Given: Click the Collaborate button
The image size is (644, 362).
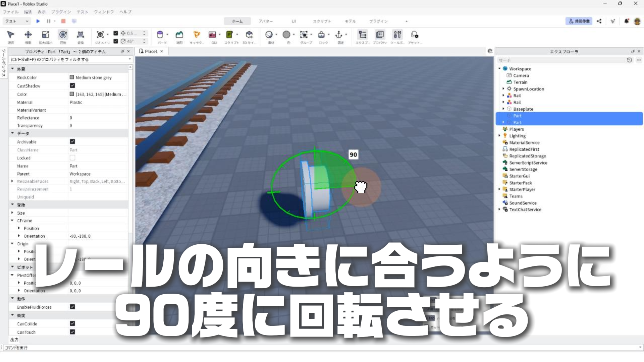Looking at the screenshot, I should 579,21.
